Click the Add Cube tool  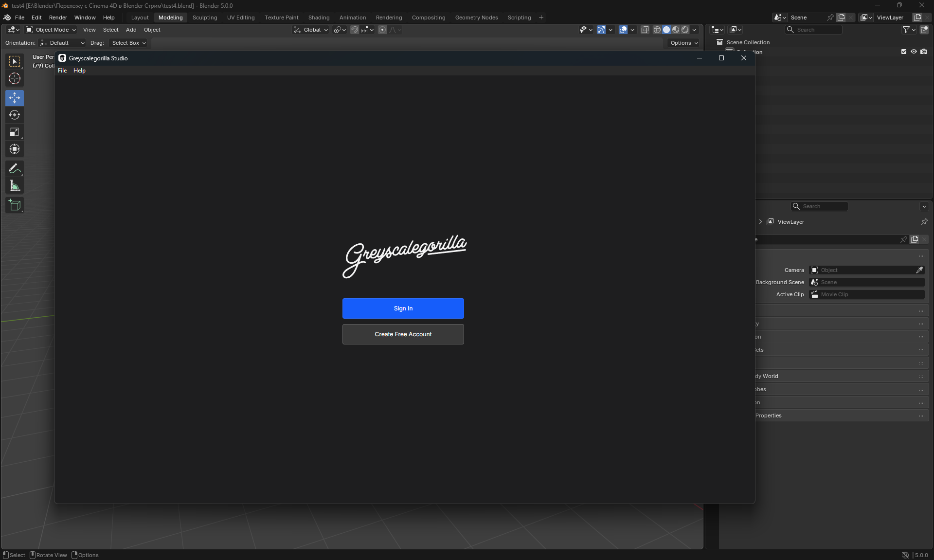pos(15,205)
